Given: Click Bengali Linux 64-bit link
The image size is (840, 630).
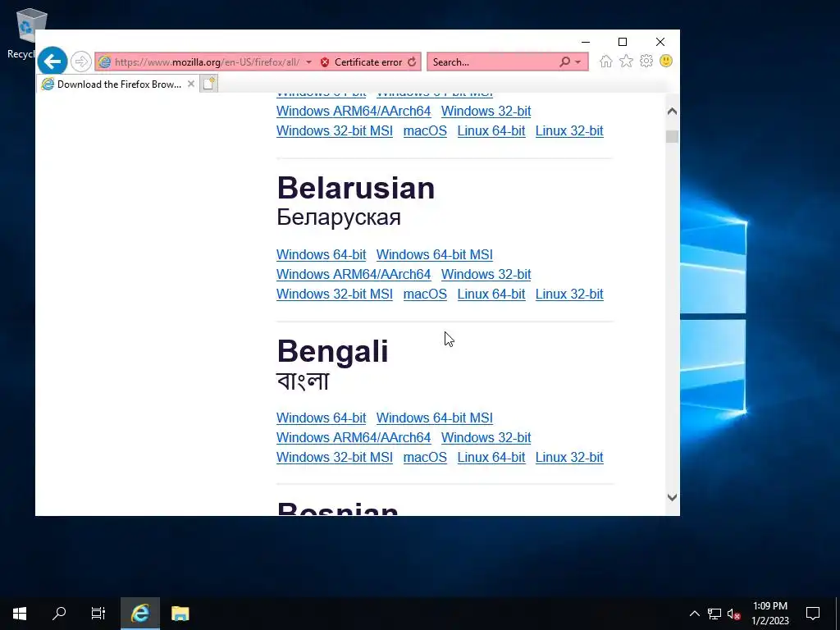Looking at the screenshot, I should coord(491,458).
